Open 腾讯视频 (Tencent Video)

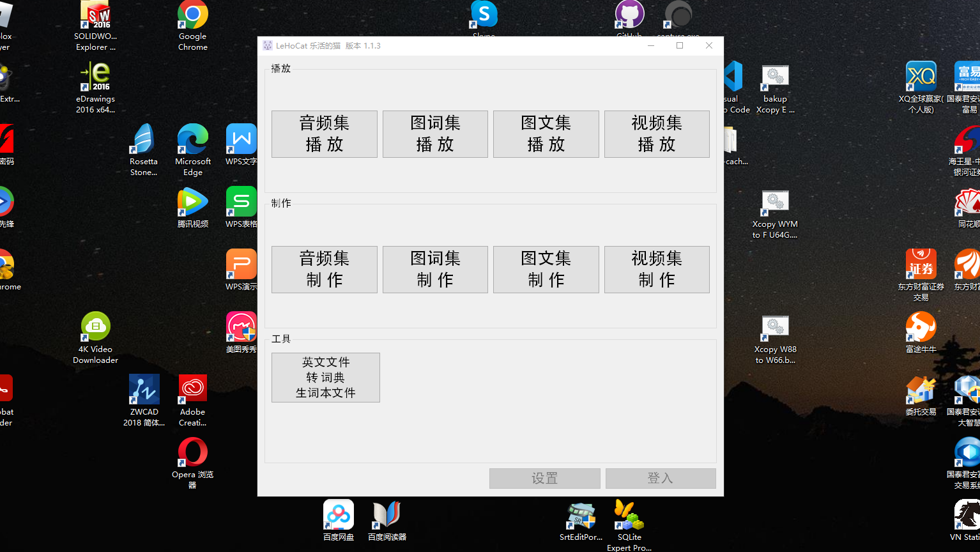192,202
